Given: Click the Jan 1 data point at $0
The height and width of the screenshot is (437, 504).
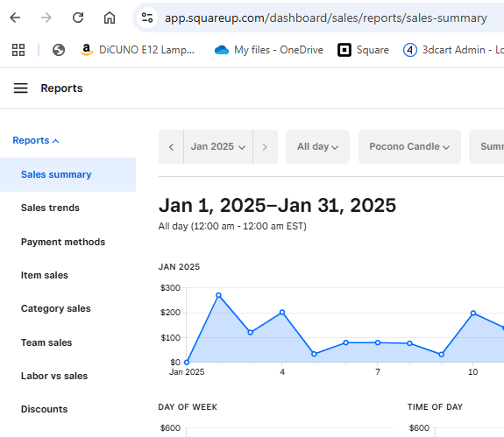Looking at the screenshot, I should (x=187, y=363).
